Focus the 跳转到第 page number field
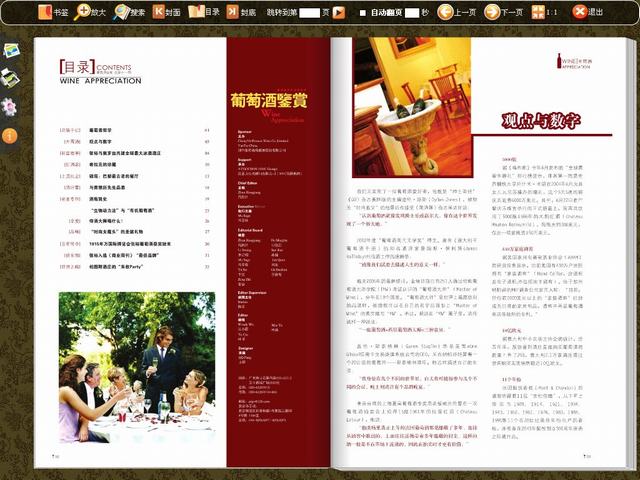Screen dimensions: 640x480 [x=309, y=13]
